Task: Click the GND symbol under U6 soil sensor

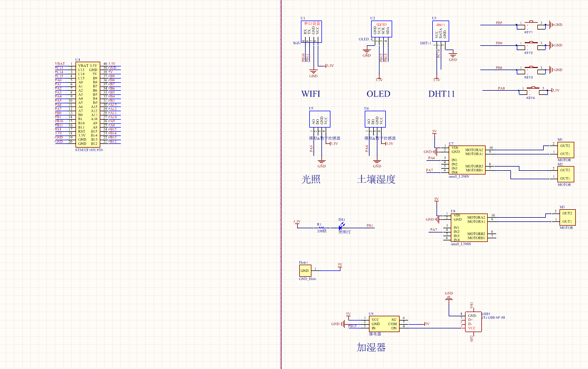Action: (x=377, y=162)
